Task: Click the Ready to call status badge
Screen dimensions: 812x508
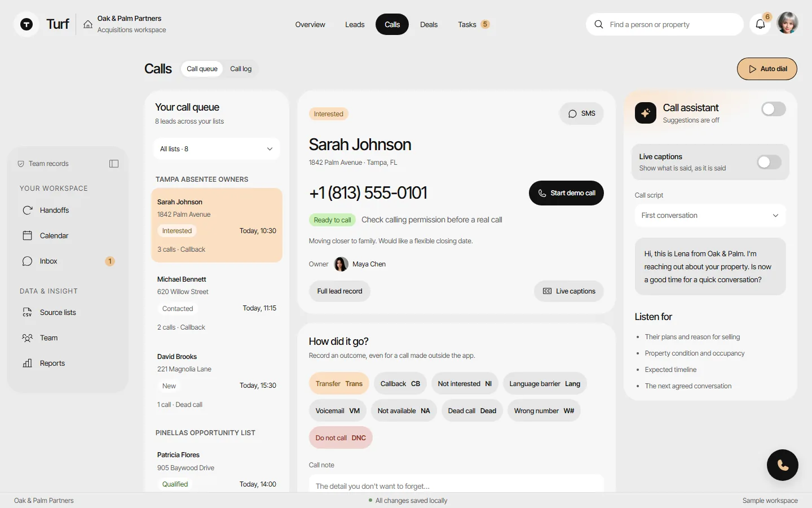Action: coord(332,220)
